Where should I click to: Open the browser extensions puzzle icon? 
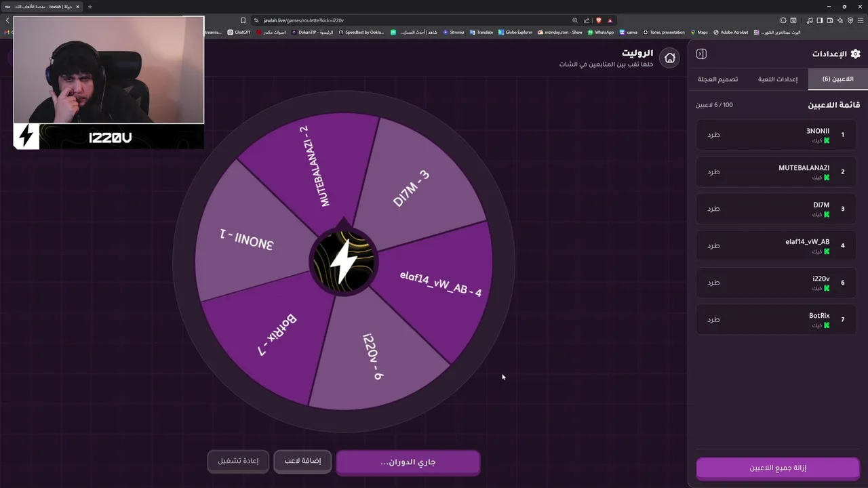[x=783, y=20]
